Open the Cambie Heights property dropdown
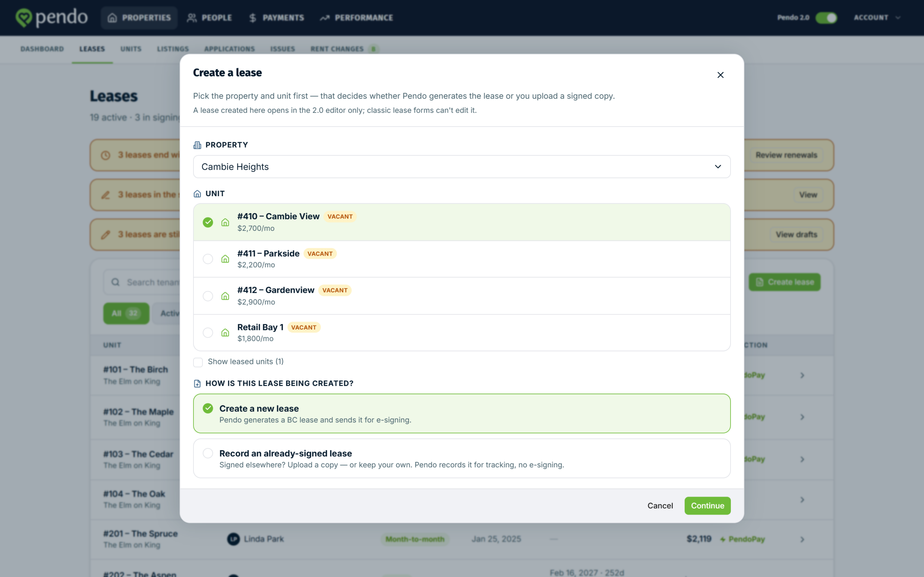The image size is (924, 577). 462,166
